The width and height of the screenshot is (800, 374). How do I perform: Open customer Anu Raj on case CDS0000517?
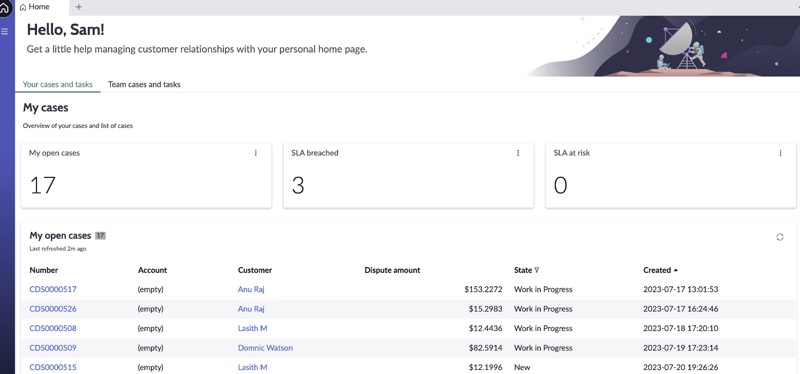[251, 289]
